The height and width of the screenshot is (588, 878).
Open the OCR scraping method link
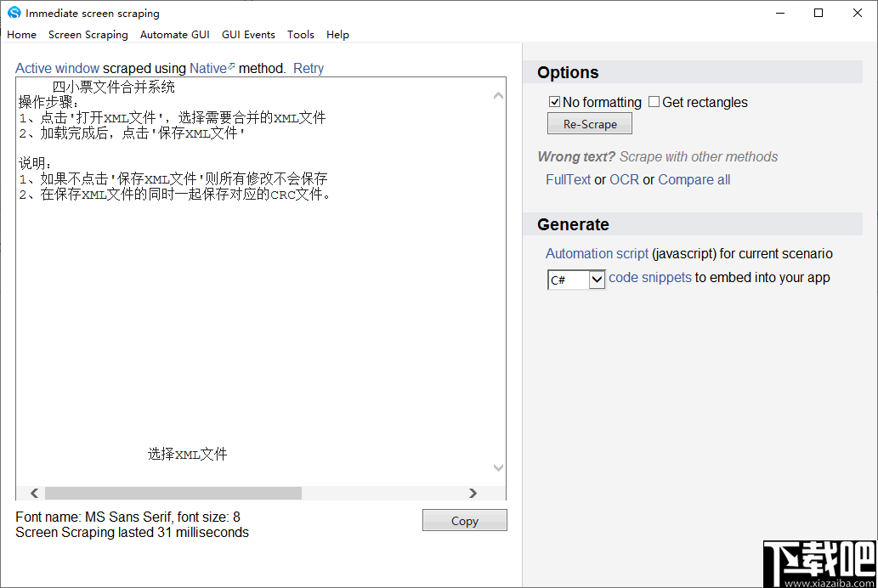(624, 179)
